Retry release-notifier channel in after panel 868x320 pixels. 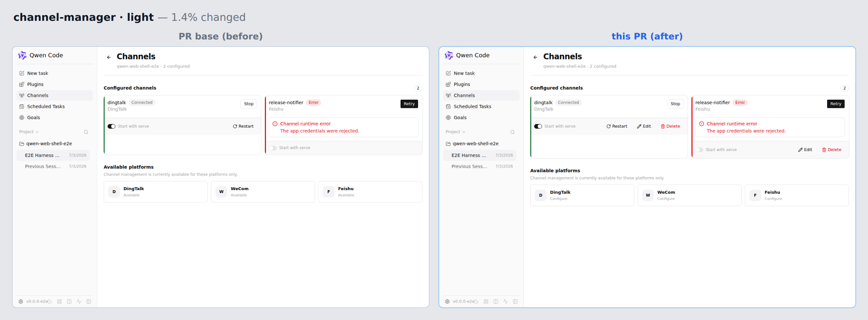(x=836, y=104)
